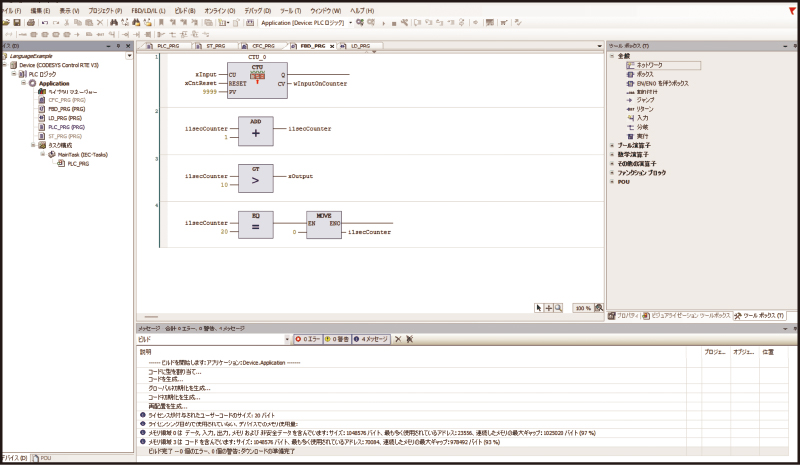Open the 編集 (E) menu

click(x=40, y=11)
